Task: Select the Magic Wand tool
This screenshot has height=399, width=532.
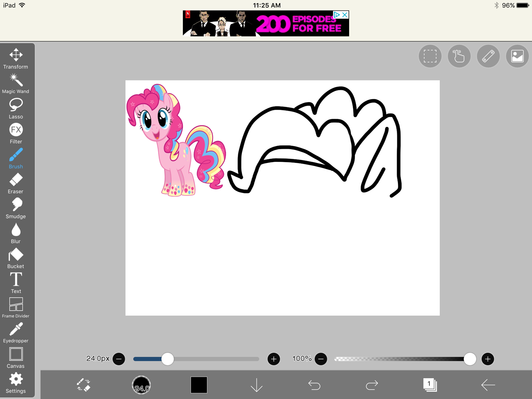Action: (16, 83)
